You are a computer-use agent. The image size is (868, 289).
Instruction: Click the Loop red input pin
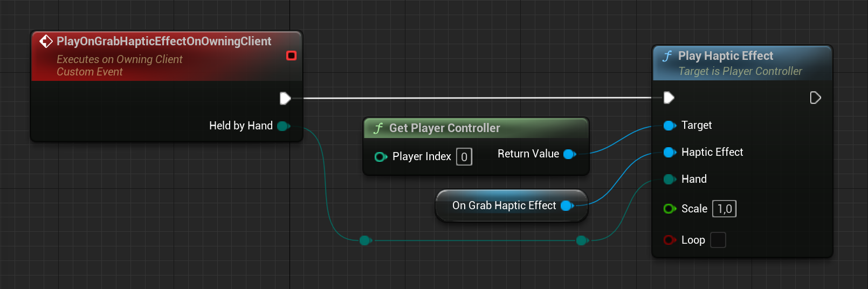coord(670,240)
